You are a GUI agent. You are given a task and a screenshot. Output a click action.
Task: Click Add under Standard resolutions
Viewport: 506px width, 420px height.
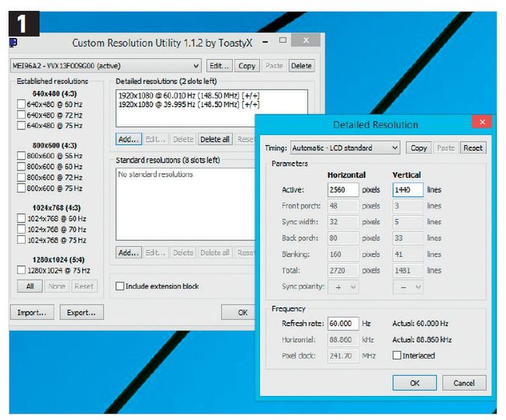(128, 253)
